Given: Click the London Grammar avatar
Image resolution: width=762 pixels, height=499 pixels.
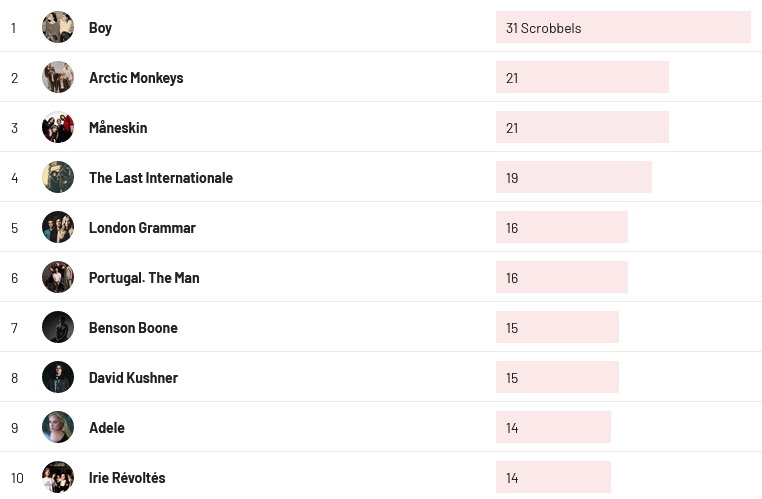Looking at the screenshot, I should [58, 227].
